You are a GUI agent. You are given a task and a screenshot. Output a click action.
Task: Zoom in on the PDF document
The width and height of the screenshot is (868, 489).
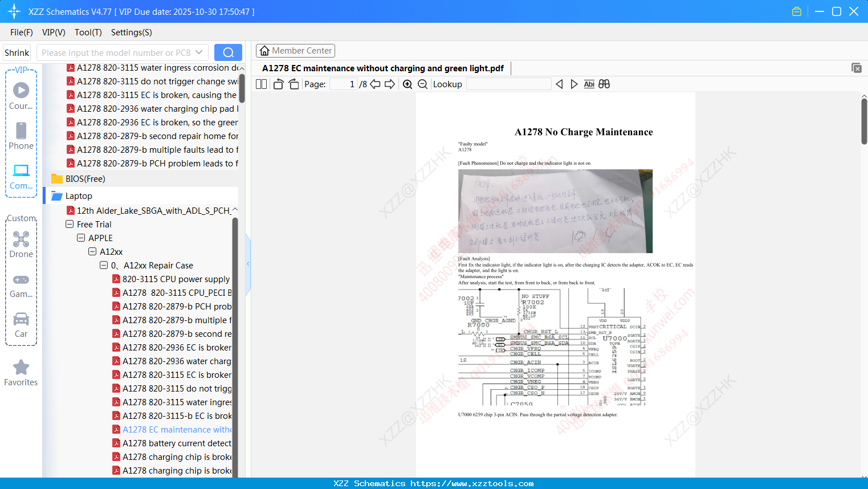(x=407, y=84)
